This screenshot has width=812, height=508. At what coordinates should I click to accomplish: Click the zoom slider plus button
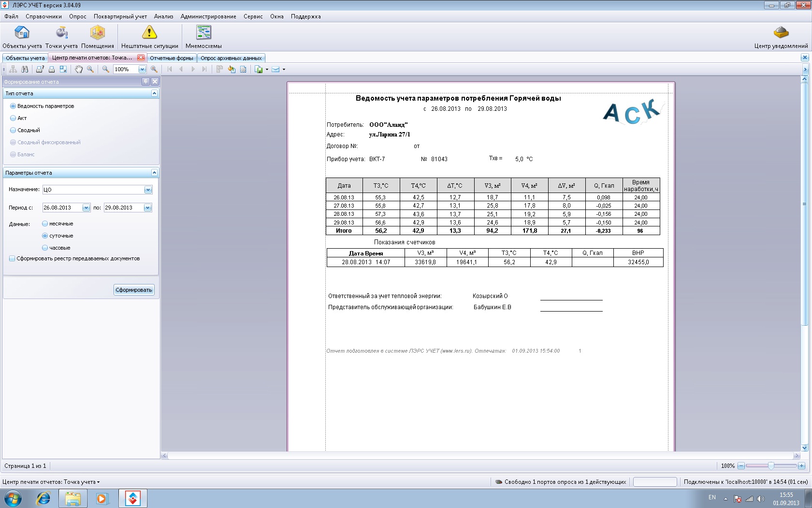click(x=801, y=466)
